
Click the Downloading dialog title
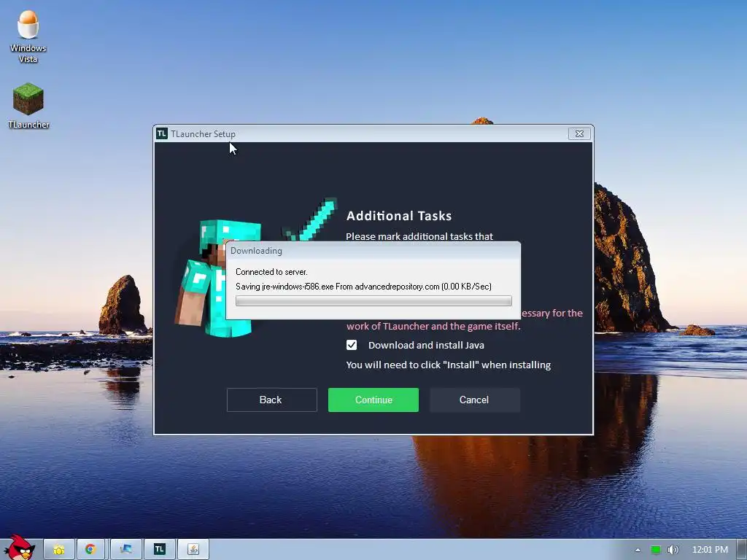pyautogui.click(x=256, y=251)
